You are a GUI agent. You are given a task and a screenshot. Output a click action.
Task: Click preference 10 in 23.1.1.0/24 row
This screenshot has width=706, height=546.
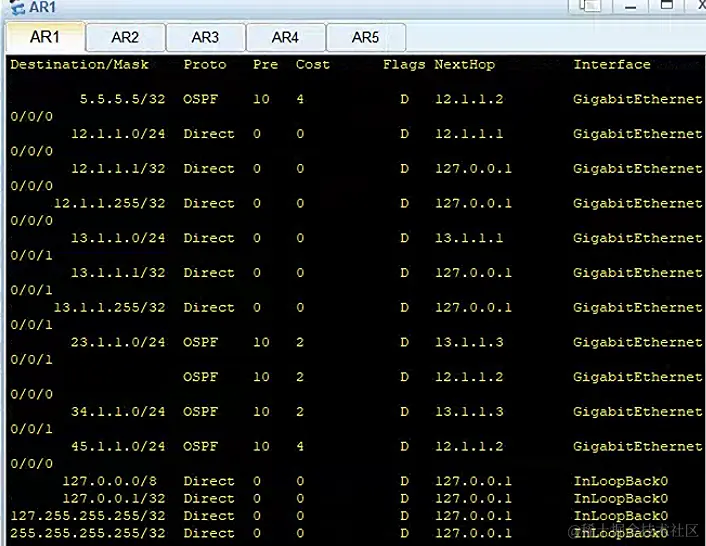pyautogui.click(x=261, y=342)
